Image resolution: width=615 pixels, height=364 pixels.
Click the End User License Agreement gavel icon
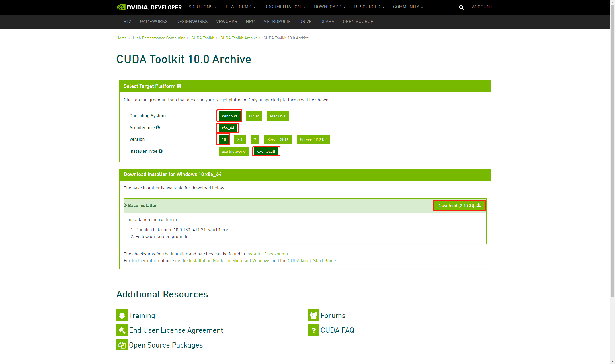tap(122, 330)
